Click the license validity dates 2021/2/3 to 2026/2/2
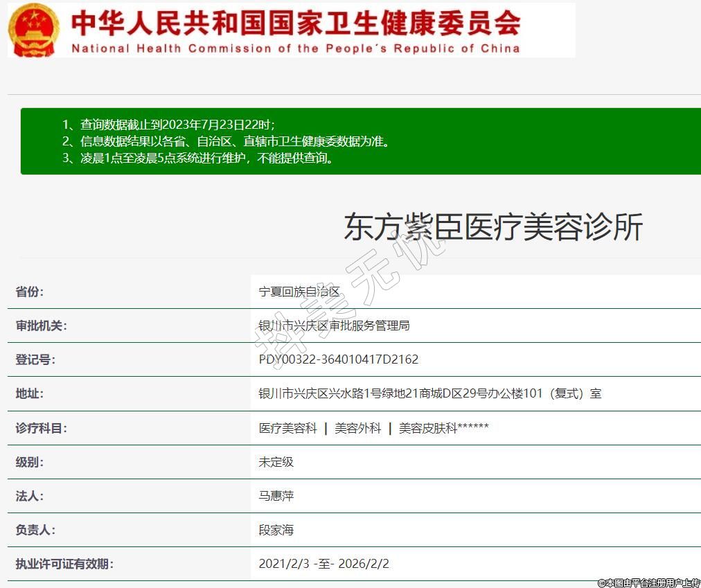The height and width of the screenshot is (588, 701). (x=328, y=564)
